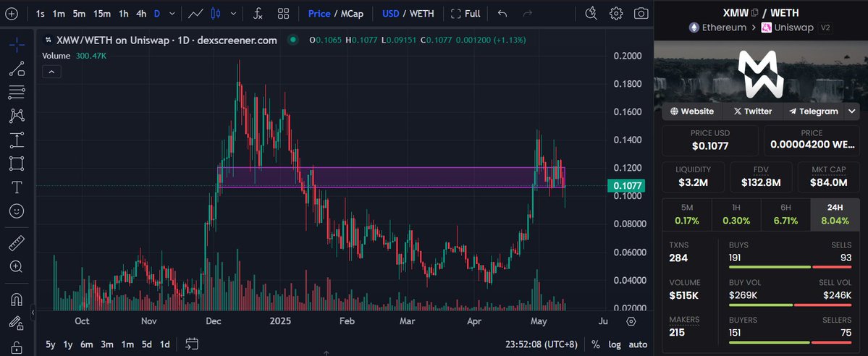Open chart settings gear

click(x=616, y=14)
